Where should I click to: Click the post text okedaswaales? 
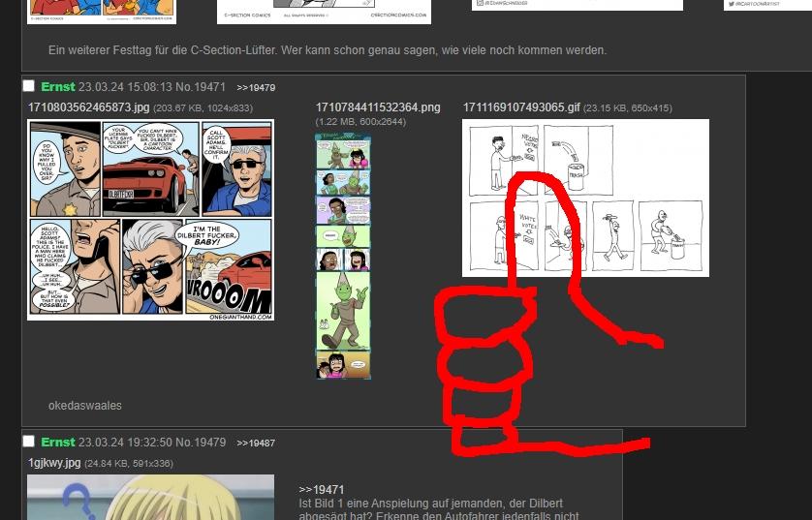85,406
